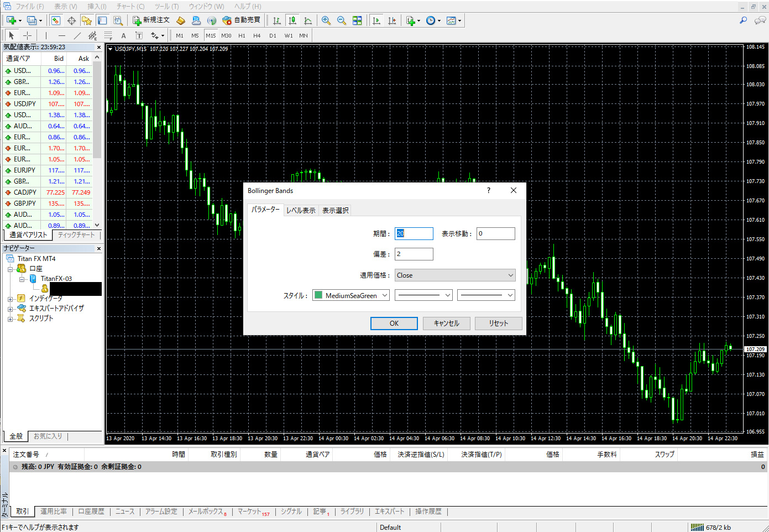Toggle the D1 timeframe
The height and width of the screenshot is (532, 769).
273,35
